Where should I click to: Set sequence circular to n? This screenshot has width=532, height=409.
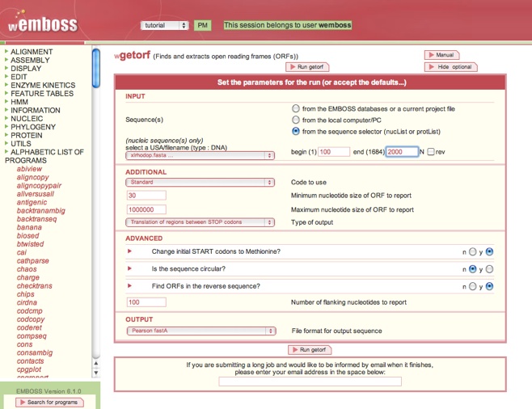[473, 269]
